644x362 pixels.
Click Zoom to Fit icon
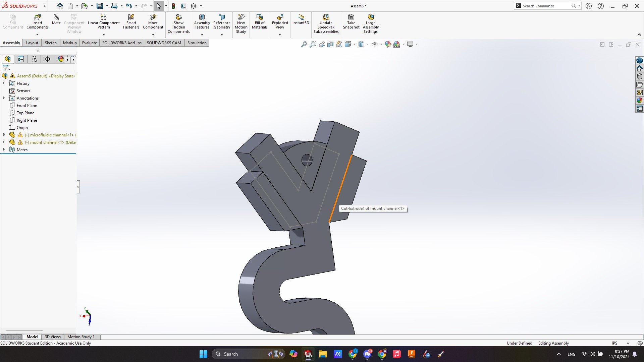(304, 44)
